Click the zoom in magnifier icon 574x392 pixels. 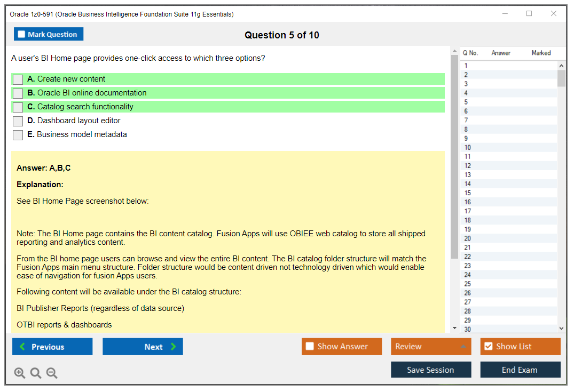pos(20,373)
